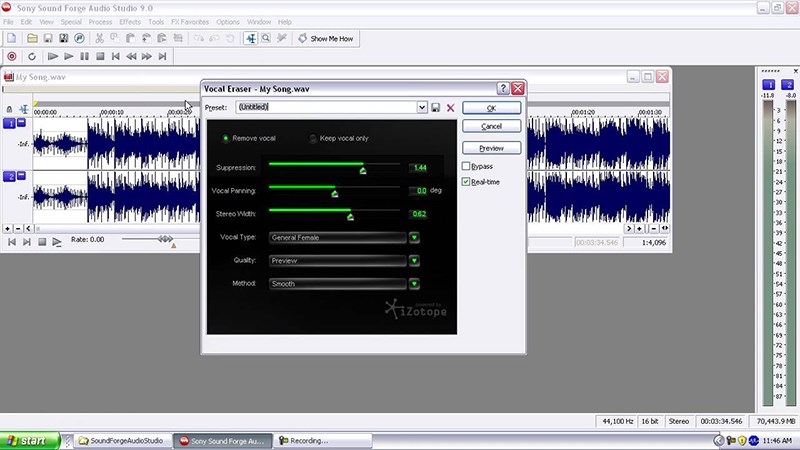Viewport: 800px width, 450px height.
Task: Open the Edit menu
Action: [26, 22]
